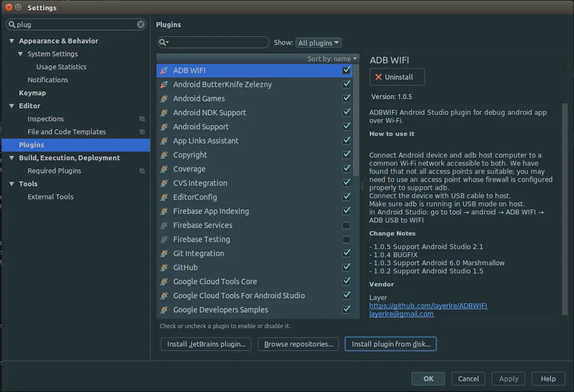Click the Android Support plugin icon

[164, 127]
